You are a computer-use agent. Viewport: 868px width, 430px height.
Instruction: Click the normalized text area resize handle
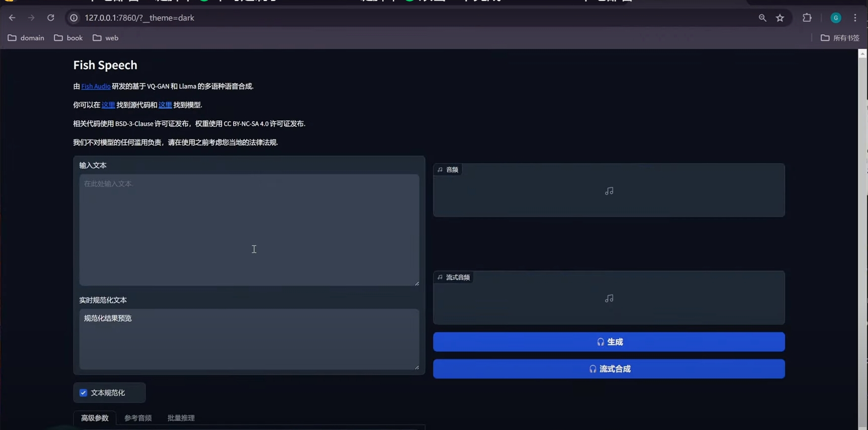pos(417,367)
